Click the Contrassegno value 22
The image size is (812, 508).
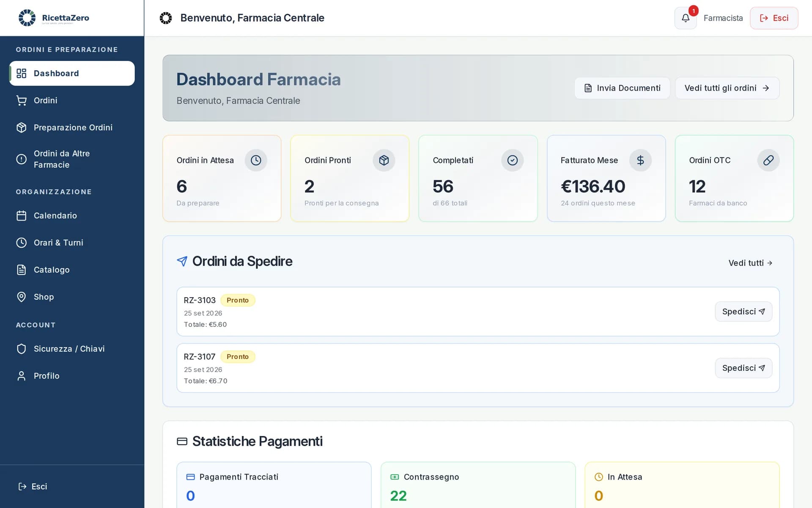point(398,496)
